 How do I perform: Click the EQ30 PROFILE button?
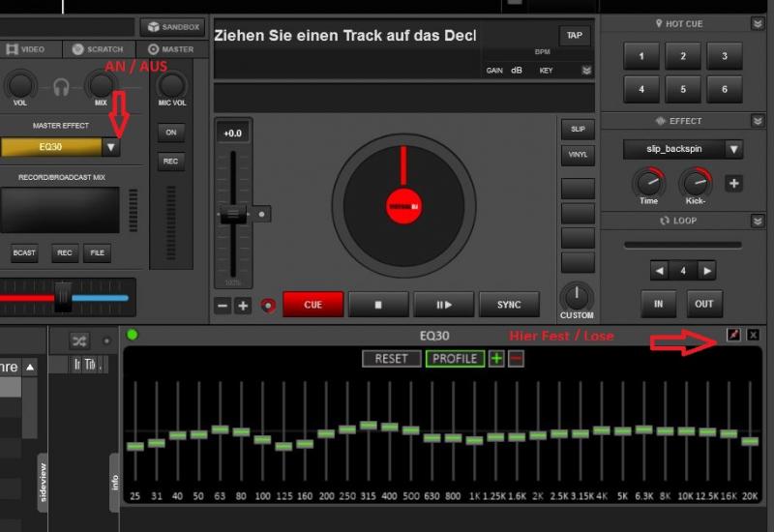coord(455,358)
